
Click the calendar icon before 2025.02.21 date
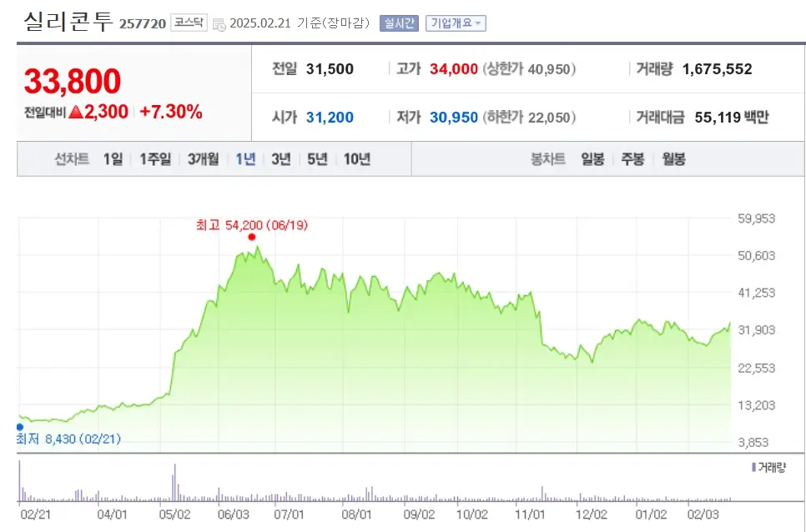pyautogui.click(x=219, y=24)
